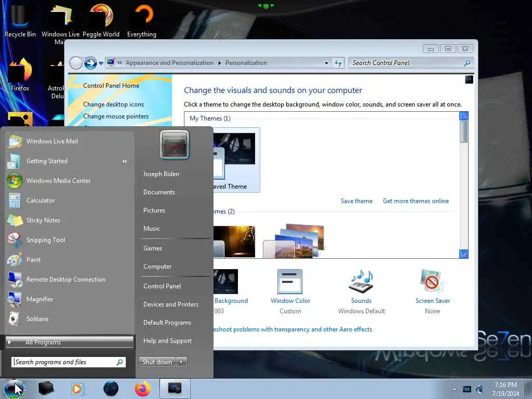Screen dimensions: 532x399
Task: Click the Start orb button
Action: 14,389
